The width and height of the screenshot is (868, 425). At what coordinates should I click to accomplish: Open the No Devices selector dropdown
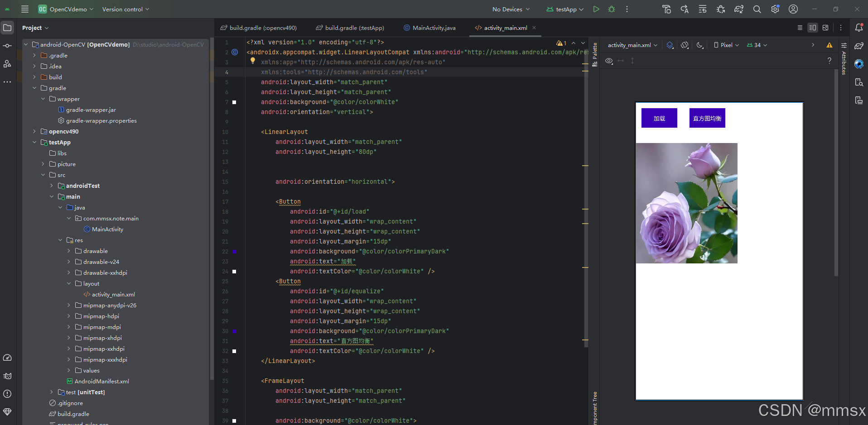[x=511, y=9]
